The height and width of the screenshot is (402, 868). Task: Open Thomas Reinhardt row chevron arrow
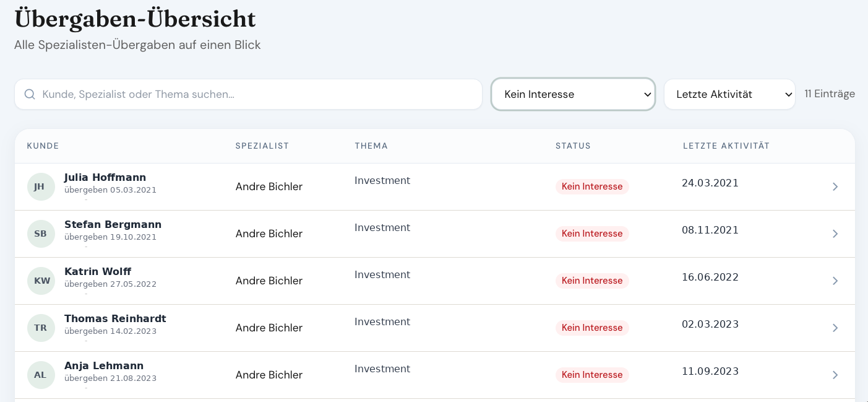pos(835,328)
